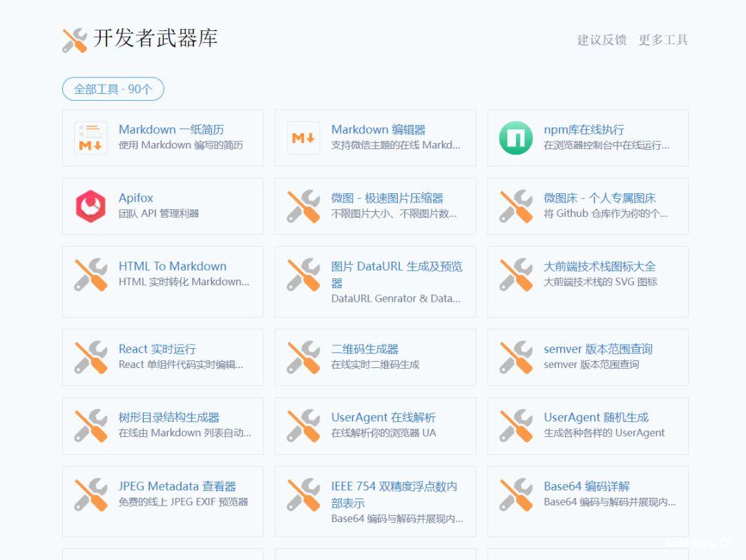Click the UserAgent 随机生成 tool icon
The height and width of the screenshot is (560, 746).
click(x=516, y=426)
